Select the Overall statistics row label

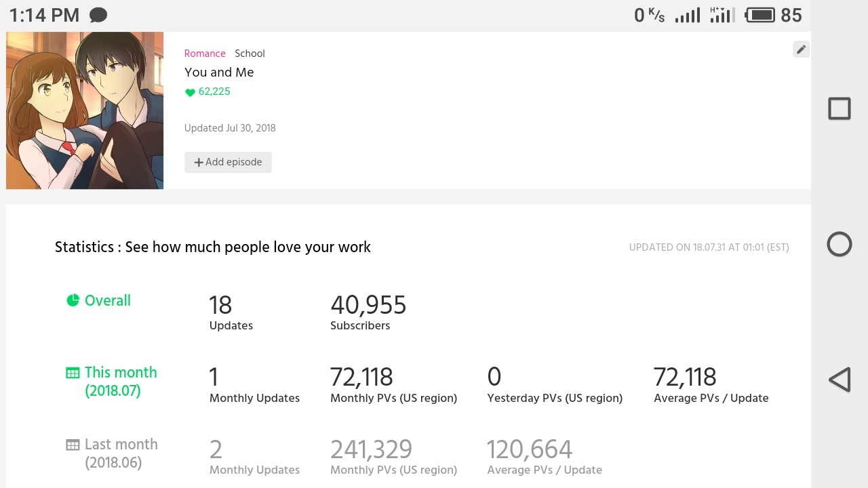107,301
